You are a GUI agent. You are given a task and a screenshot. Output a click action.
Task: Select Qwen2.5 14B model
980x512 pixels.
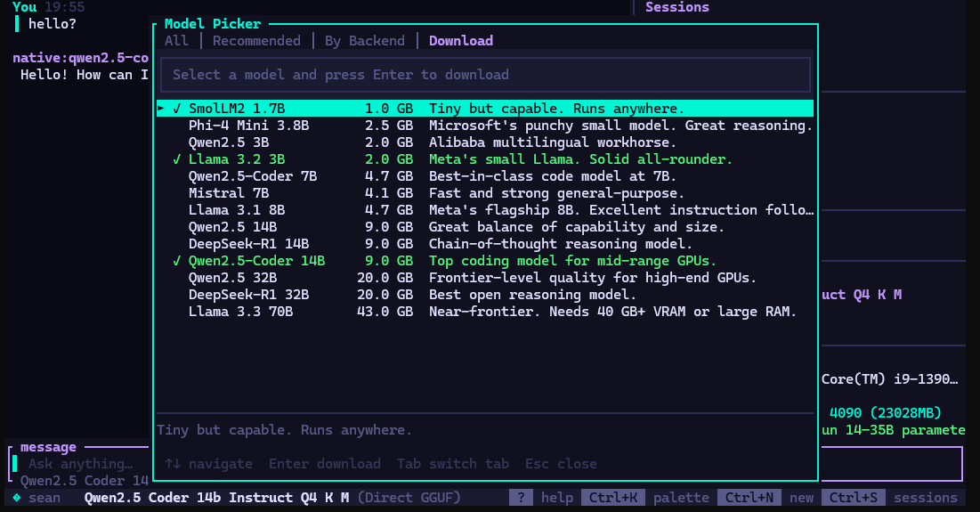(485, 226)
